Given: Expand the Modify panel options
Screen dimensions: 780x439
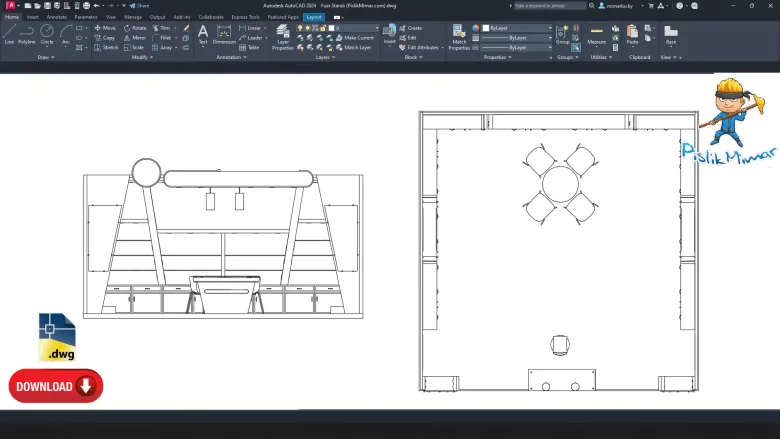Looking at the screenshot, I should point(143,57).
